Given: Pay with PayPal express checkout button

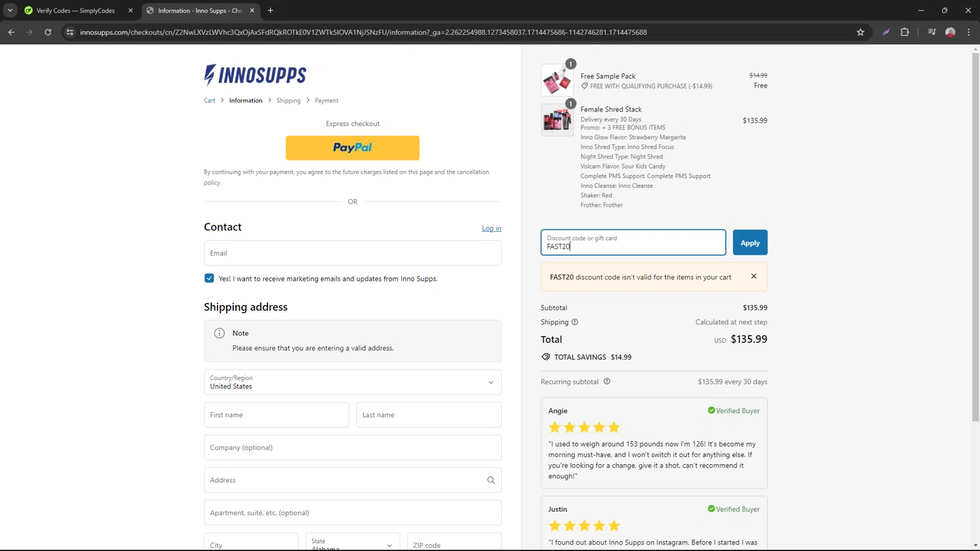Looking at the screenshot, I should (352, 148).
